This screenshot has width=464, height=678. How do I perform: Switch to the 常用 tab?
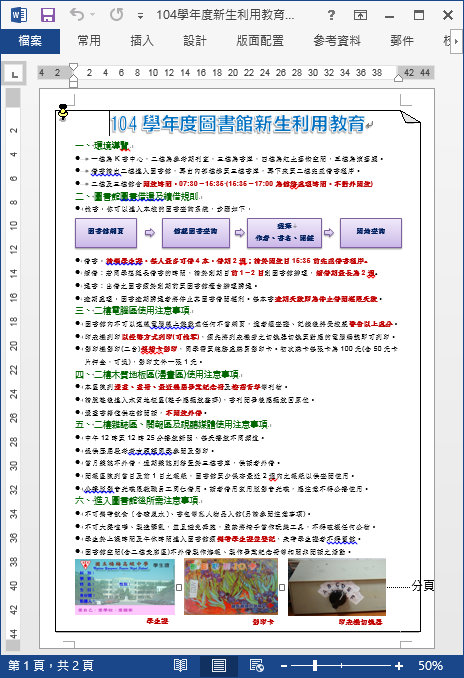point(89,41)
